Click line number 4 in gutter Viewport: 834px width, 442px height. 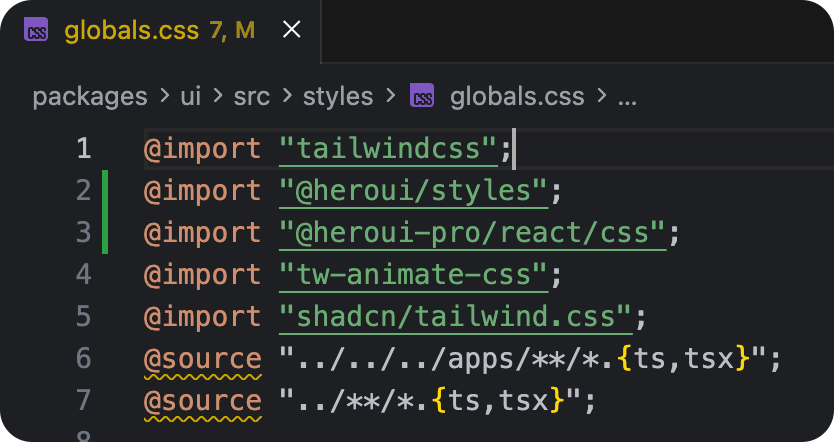click(84, 274)
